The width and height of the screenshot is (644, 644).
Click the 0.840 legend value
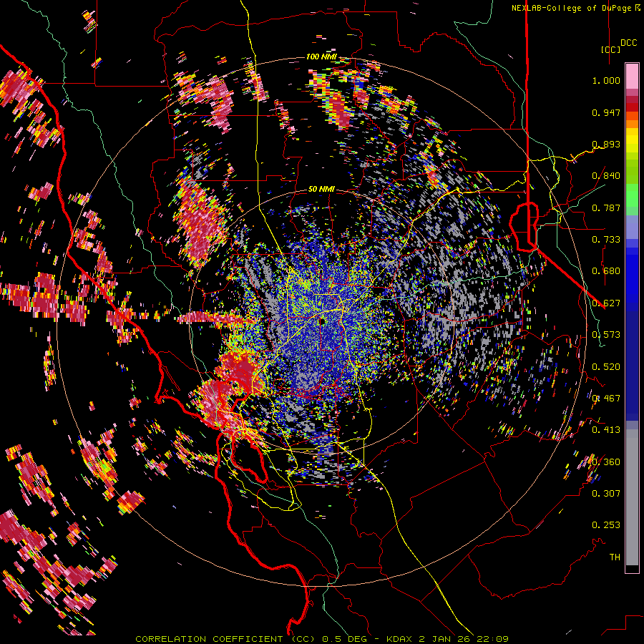pos(606,176)
